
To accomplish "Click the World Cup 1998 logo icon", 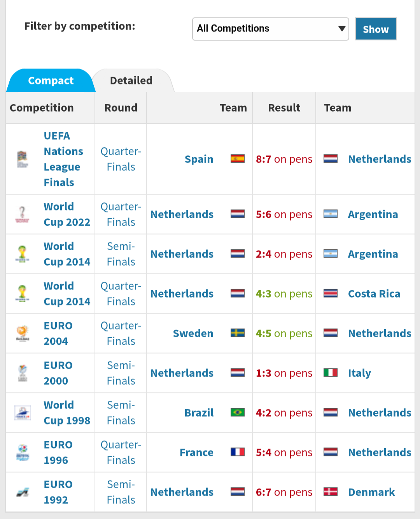I will click(23, 413).
